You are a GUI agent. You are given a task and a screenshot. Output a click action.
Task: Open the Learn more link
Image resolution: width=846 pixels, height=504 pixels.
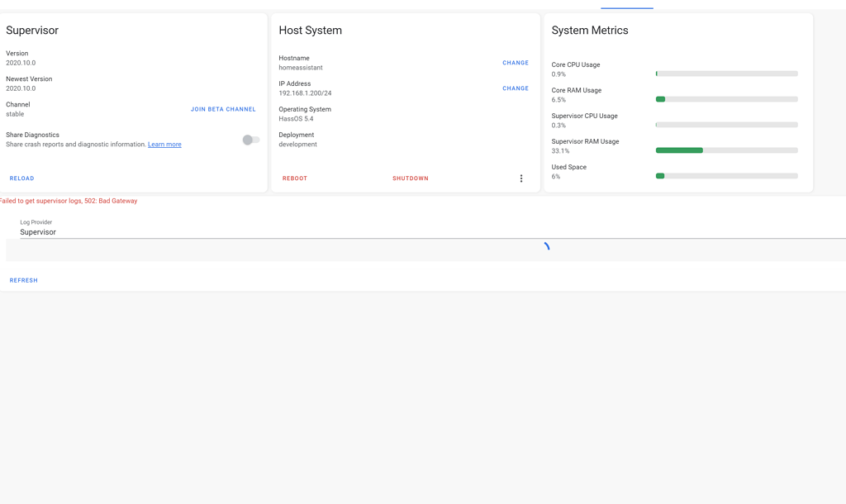pyautogui.click(x=164, y=145)
